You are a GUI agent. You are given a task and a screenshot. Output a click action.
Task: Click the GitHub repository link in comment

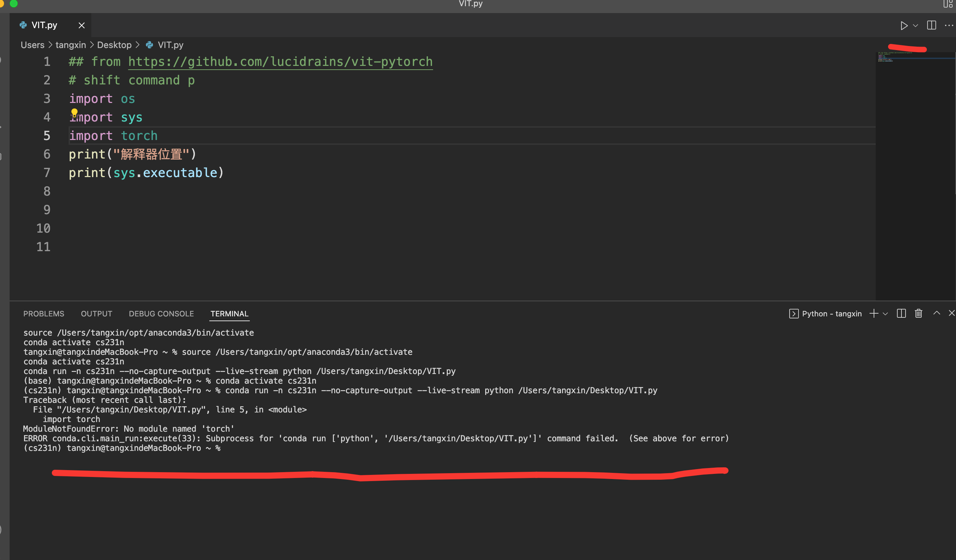click(x=280, y=61)
